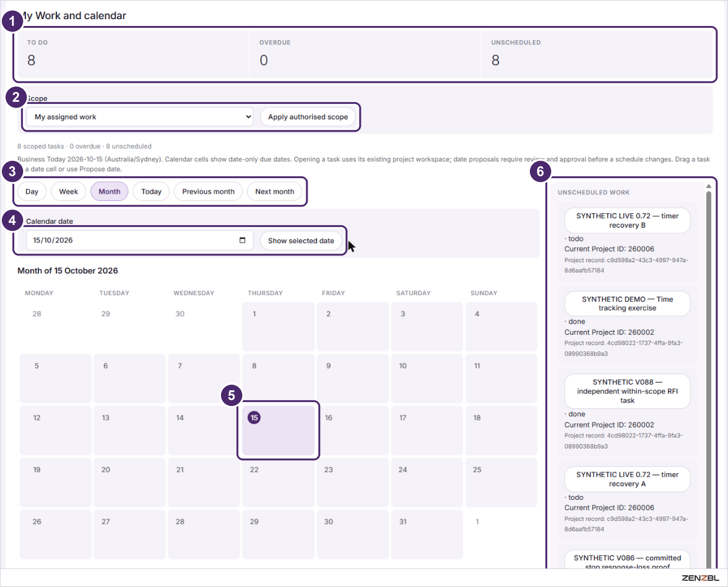Open the 'My assigned work' scope dropdown

(x=140, y=116)
